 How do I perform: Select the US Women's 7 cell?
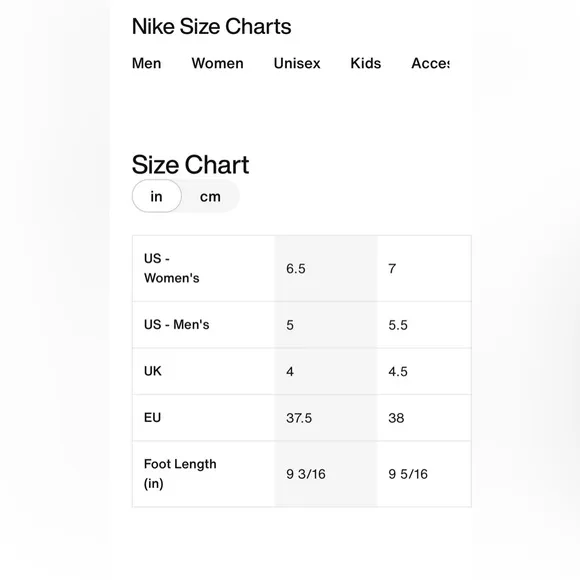click(x=424, y=269)
